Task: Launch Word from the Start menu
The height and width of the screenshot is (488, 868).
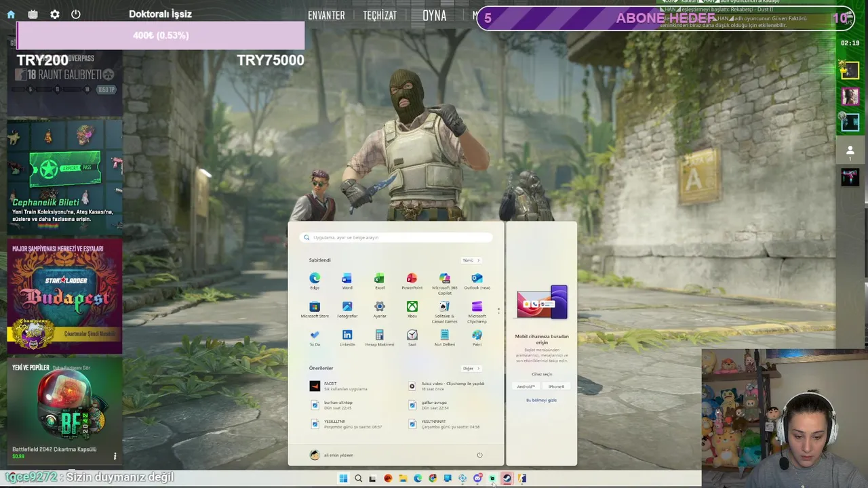Action: [x=347, y=281]
